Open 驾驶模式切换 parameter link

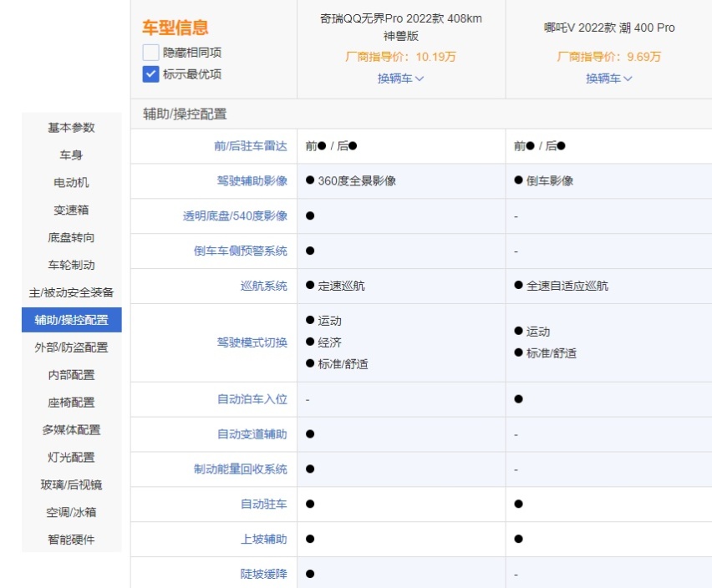tap(252, 342)
